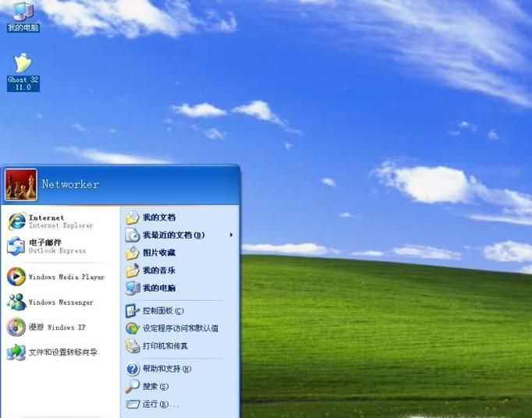Image resolution: width=532 pixels, height=418 pixels.
Task: Click the 漫游 Windows XP tour icon
Action: point(16,327)
